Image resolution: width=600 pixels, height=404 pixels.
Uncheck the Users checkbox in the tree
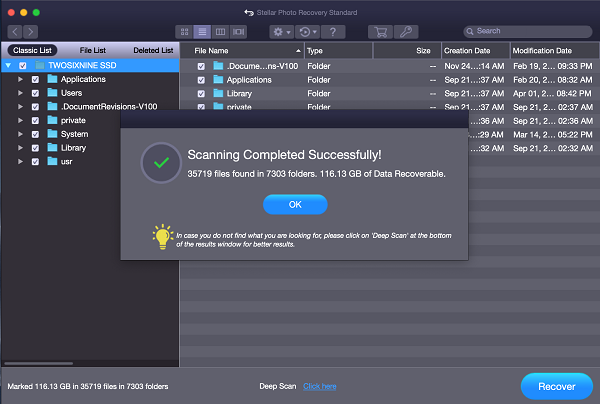coord(35,93)
